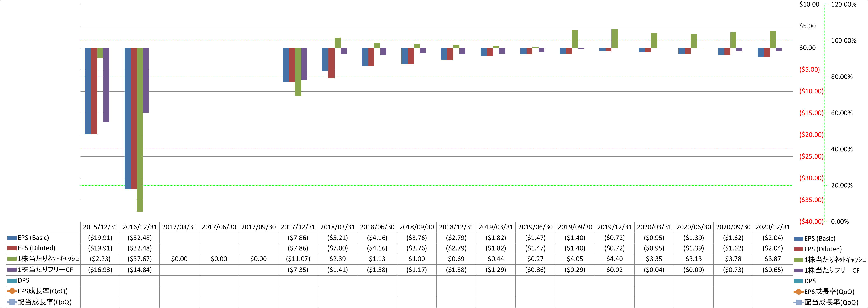Click the blue EPS bar for 2015/12/31
This screenshot has width=868, height=308.
pos(88,91)
